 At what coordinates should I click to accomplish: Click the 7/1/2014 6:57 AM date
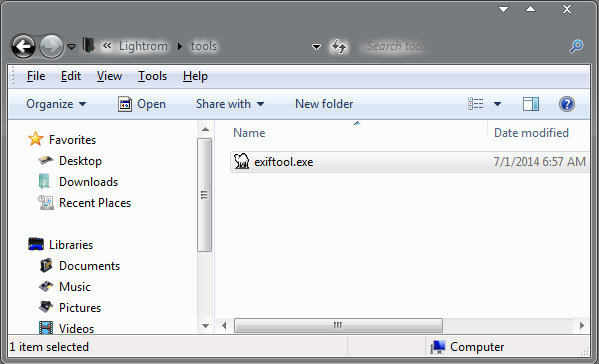coord(539,162)
